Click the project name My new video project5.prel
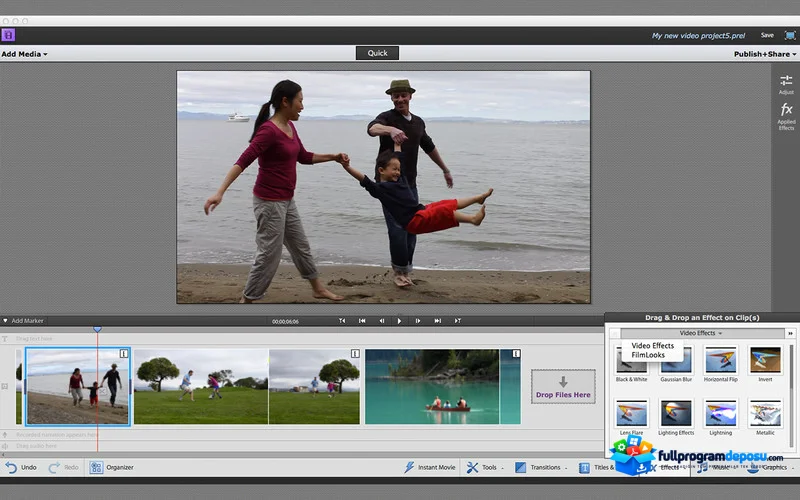 tap(698, 36)
